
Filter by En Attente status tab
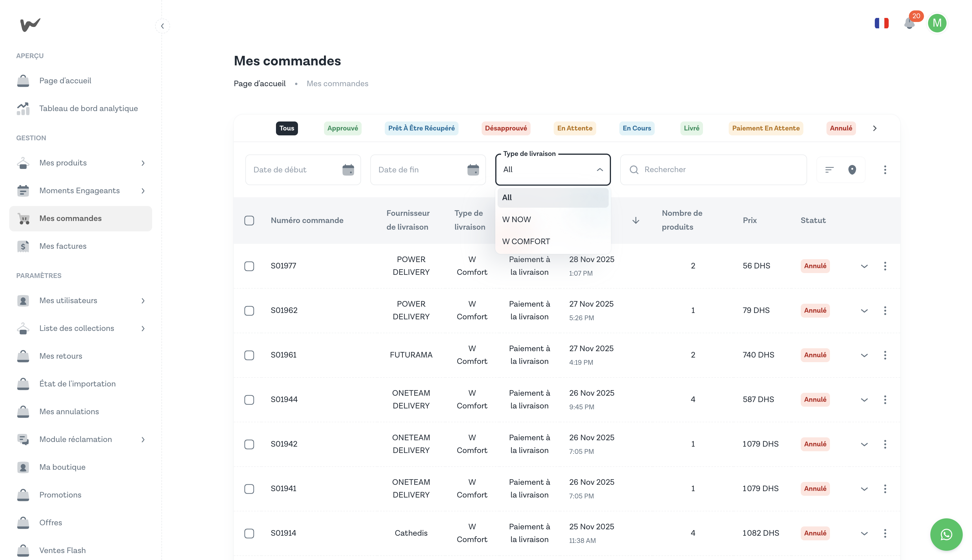[x=574, y=128]
